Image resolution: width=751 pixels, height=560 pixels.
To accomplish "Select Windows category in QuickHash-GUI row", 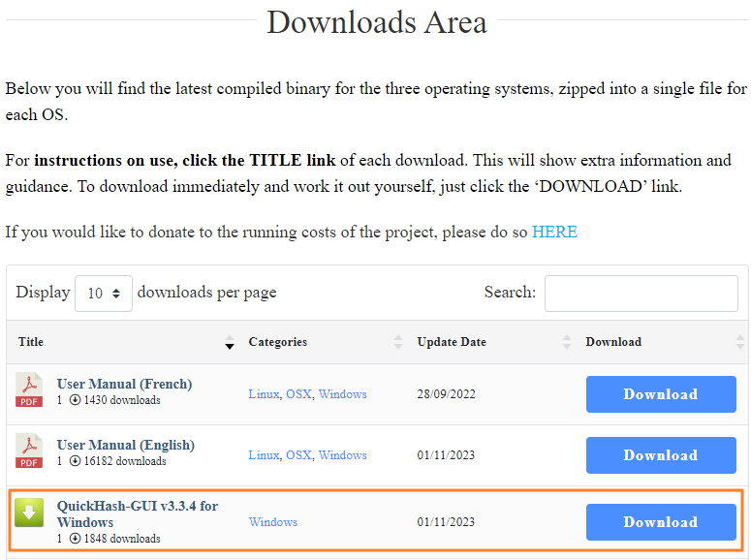I will (273, 522).
